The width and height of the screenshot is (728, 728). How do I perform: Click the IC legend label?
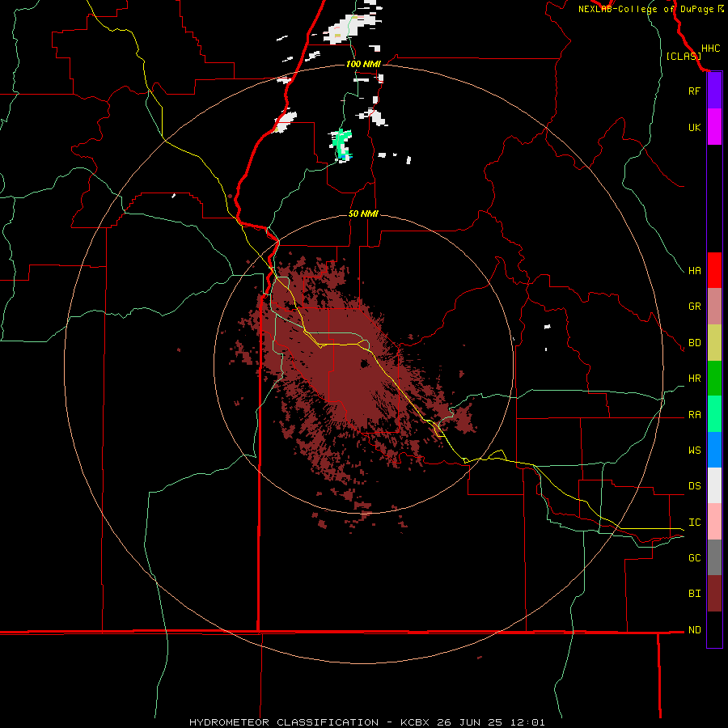pyautogui.click(x=694, y=523)
